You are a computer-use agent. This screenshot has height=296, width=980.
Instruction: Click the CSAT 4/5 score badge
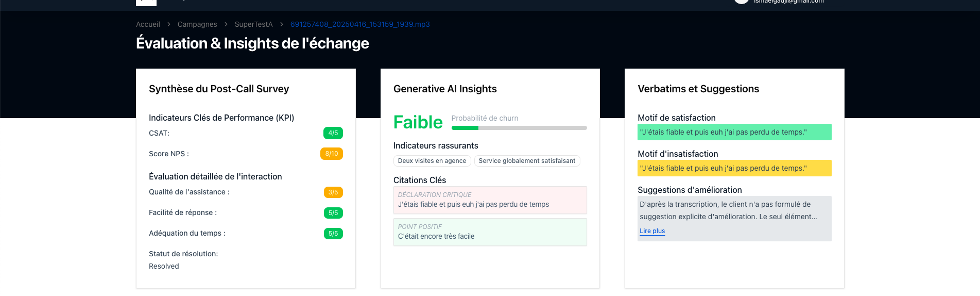[x=333, y=133]
